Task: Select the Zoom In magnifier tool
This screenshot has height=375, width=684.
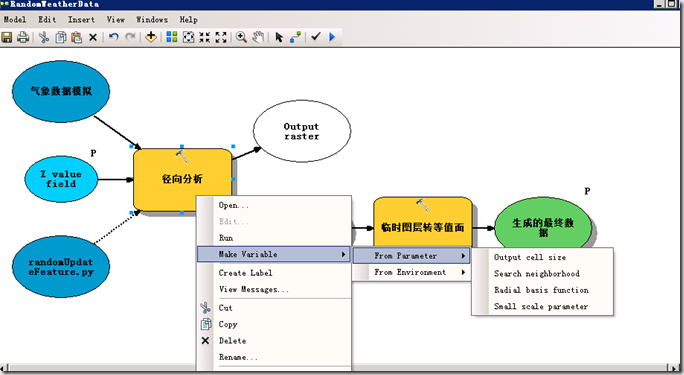Action: tap(241, 37)
